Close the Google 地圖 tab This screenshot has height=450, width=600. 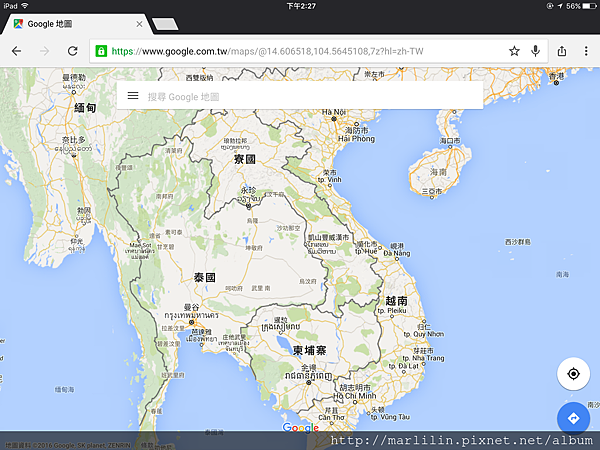139,24
